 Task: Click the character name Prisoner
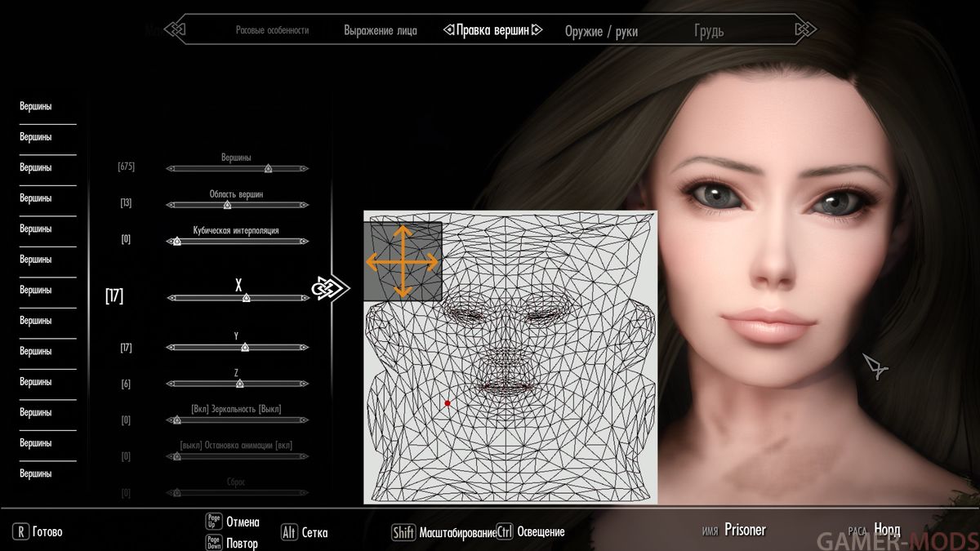745,530
